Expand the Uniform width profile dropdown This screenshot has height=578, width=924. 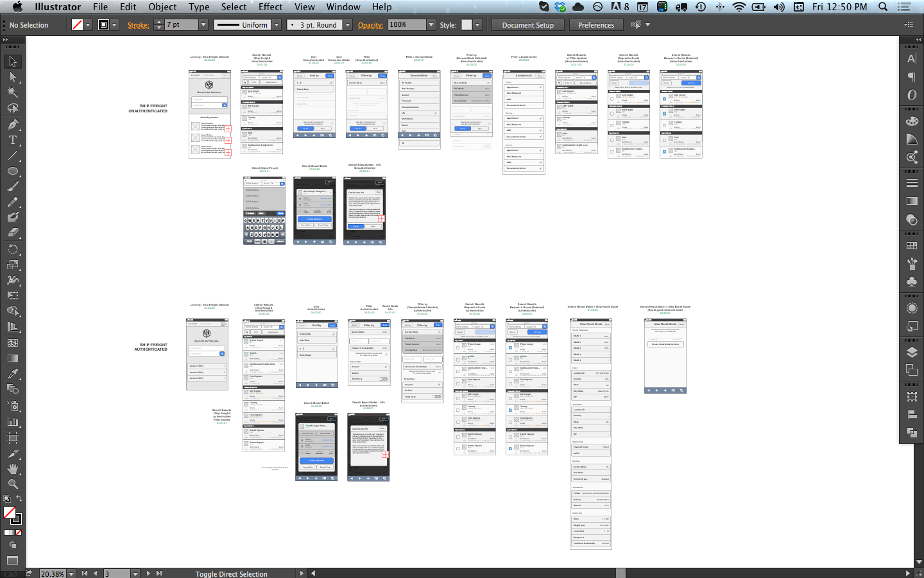pyautogui.click(x=277, y=25)
